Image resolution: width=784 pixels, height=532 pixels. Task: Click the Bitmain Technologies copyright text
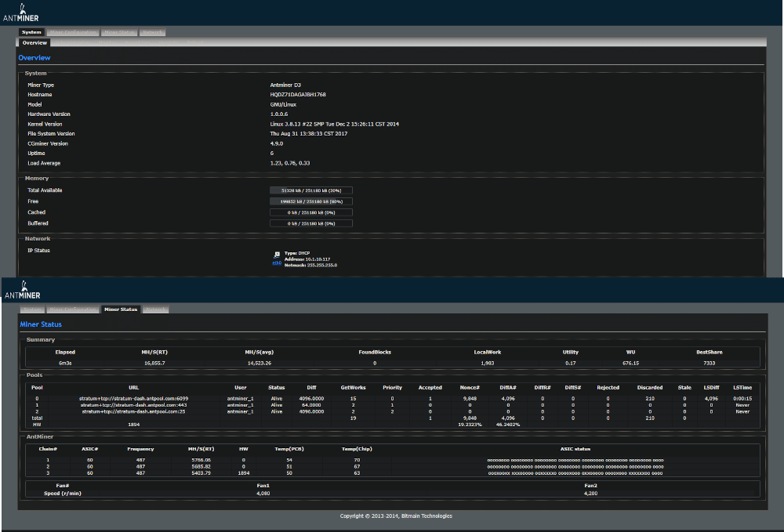point(396,516)
